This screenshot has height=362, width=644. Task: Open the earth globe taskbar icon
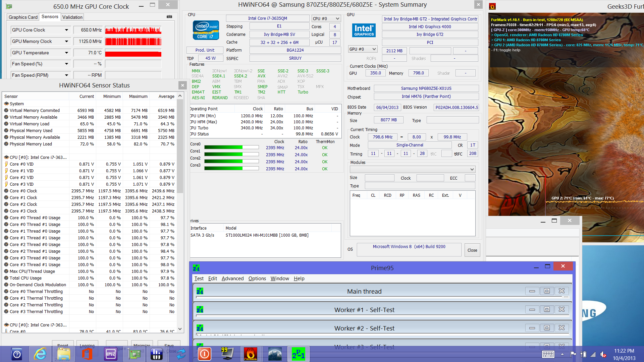pos(275,354)
